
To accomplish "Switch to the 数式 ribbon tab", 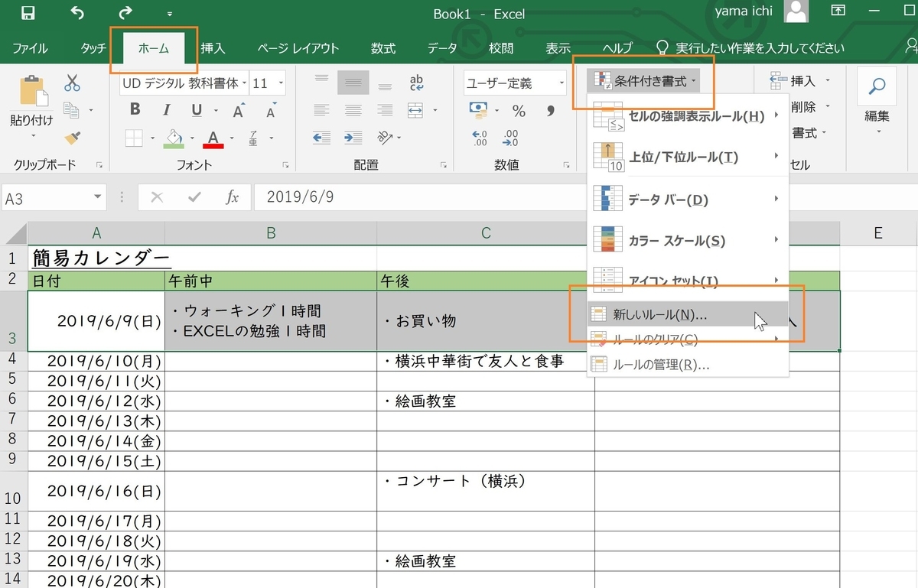I will pyautogui.click(x=382, y=47).
